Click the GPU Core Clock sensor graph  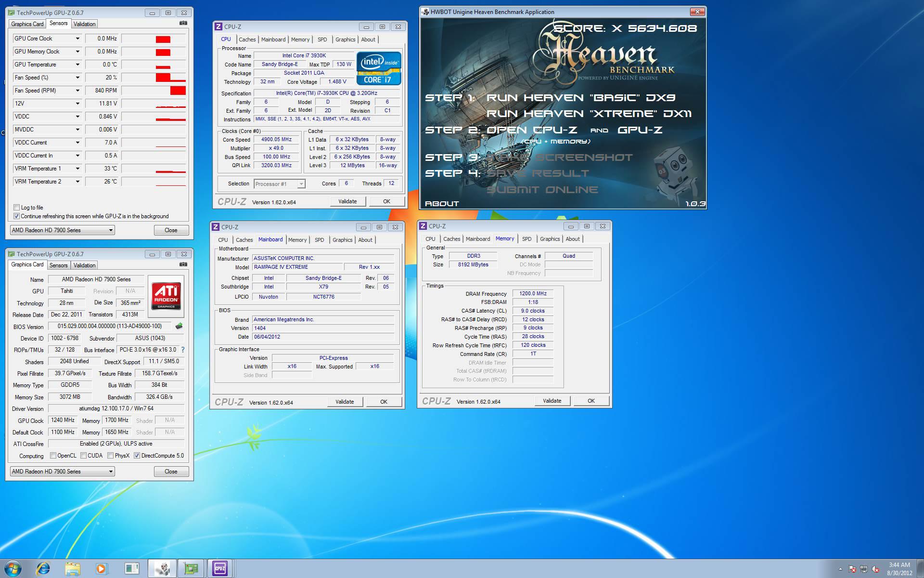click(154, 39)
